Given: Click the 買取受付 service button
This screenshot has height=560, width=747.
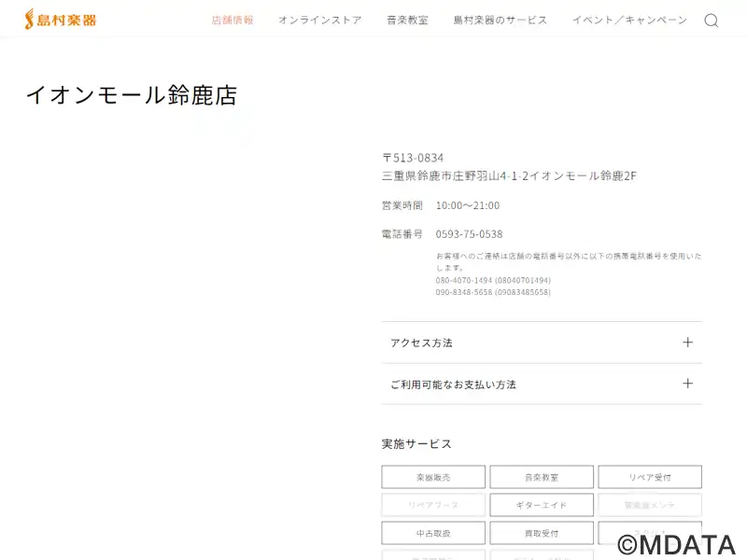Looking at the screenshot, I should click(x=542, y=533).
